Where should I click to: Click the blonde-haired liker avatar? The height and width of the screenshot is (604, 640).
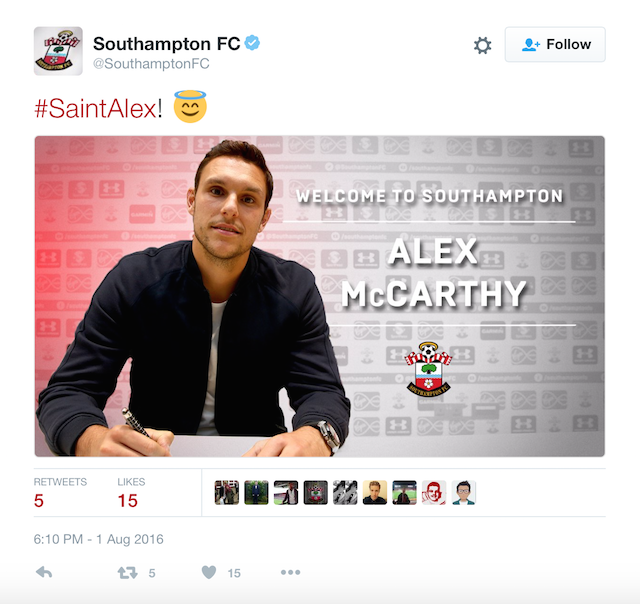(375, 493)
